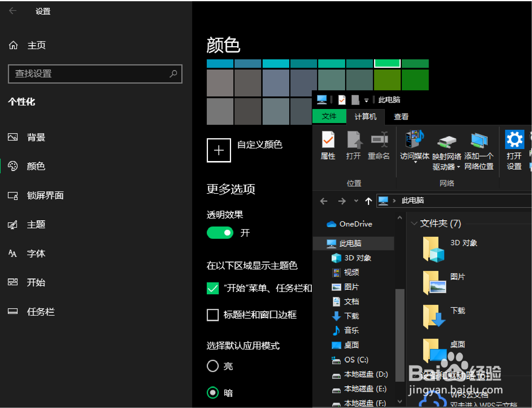Open Properties from the Computer ribbon
This screenshot has width=532, height=408.
328,145
